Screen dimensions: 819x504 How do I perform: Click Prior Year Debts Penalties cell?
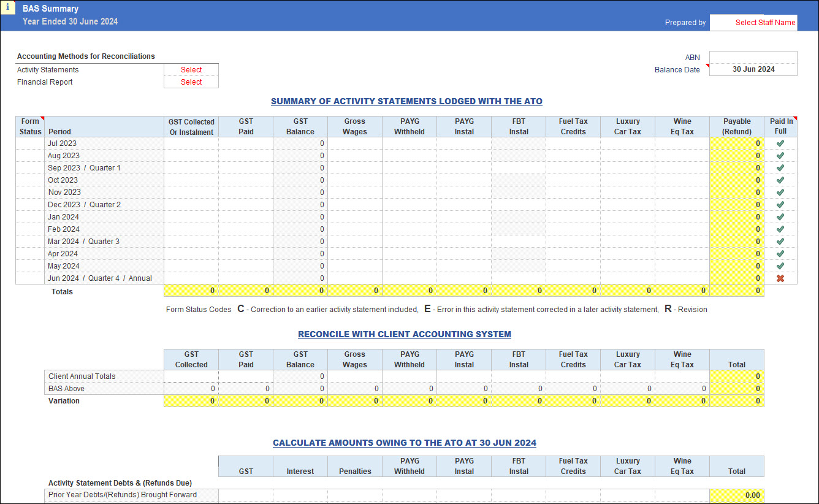pos(355,495)
